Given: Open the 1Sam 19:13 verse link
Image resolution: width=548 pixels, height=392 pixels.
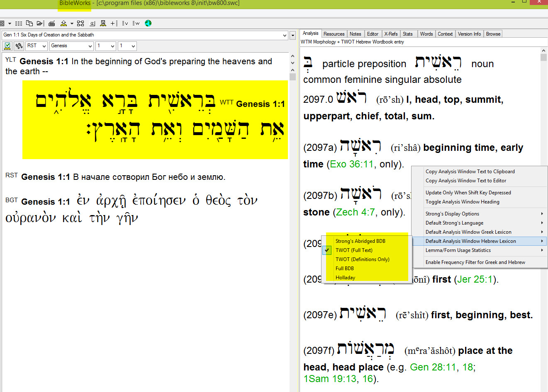Looking at the screenshot, I should (330, 379).
